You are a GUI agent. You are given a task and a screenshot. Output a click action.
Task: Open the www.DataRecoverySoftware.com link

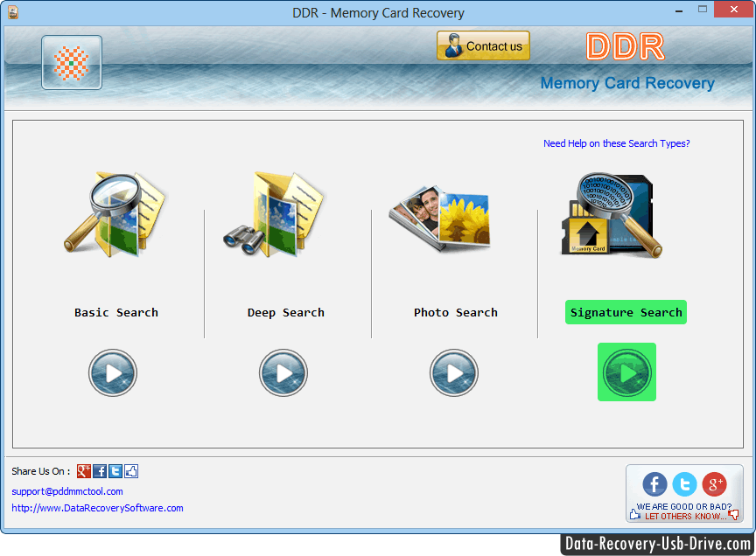(x=97, y=507)
